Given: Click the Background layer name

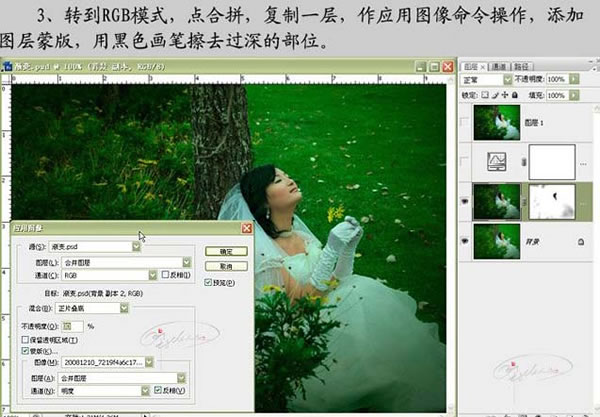Looking at the screenshot, I should point(532,242).
